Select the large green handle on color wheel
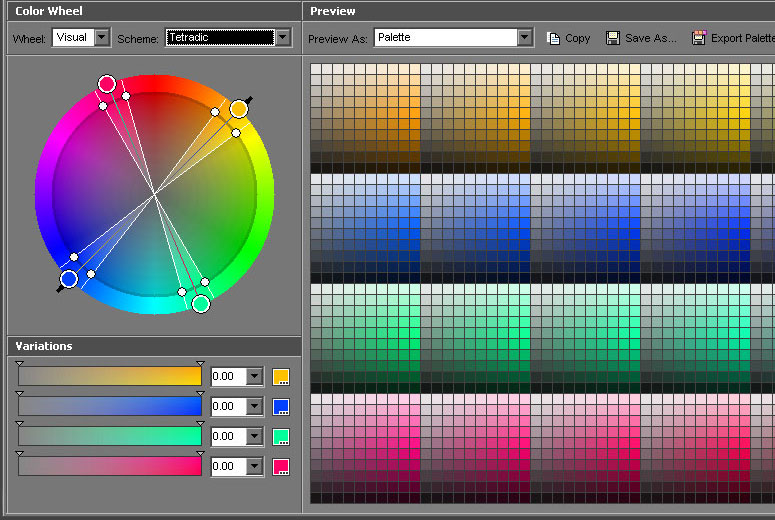The height and width of the screenshot is (520, 775). pyautogui.click(x=201, y=303)
